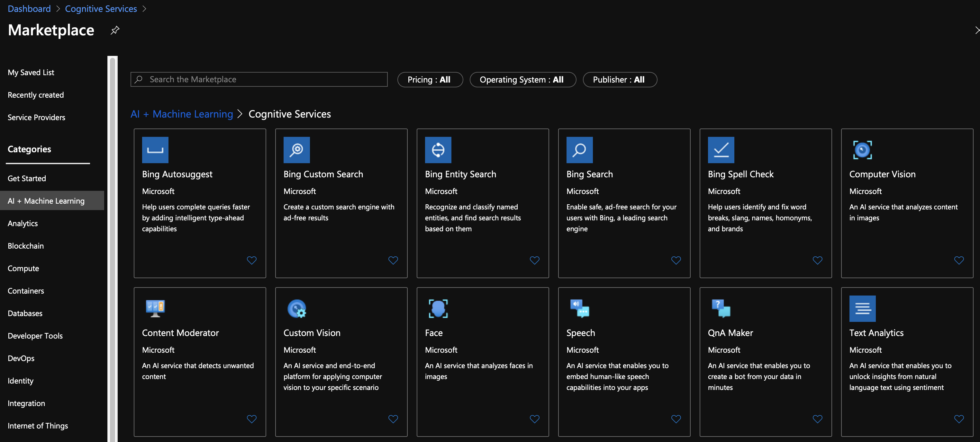Save Bing Custom Search to favorites
Viewport: 980px width, 442px height.
393,260
